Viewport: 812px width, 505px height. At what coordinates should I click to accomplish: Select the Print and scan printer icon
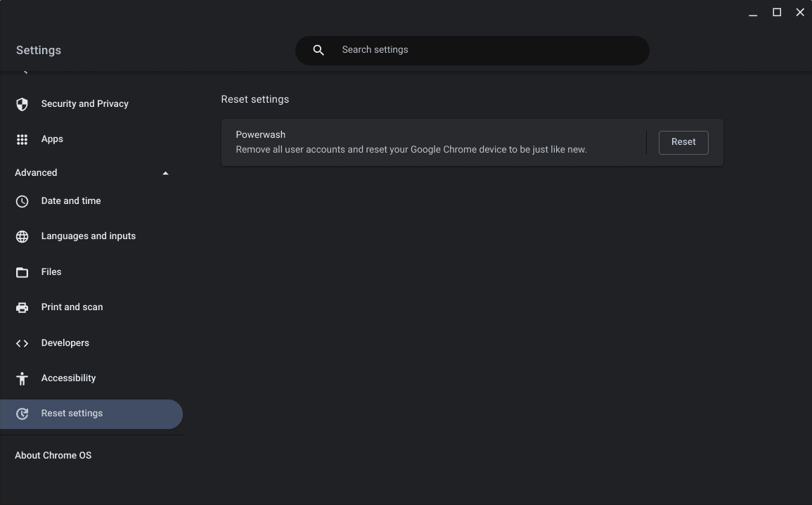click(x=22, y=307)
